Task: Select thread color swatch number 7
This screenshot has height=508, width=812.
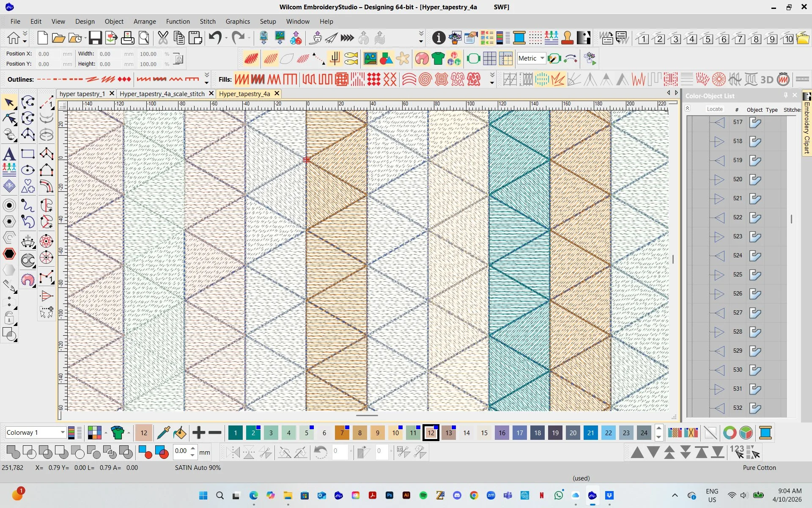Action: coord(342,433)
